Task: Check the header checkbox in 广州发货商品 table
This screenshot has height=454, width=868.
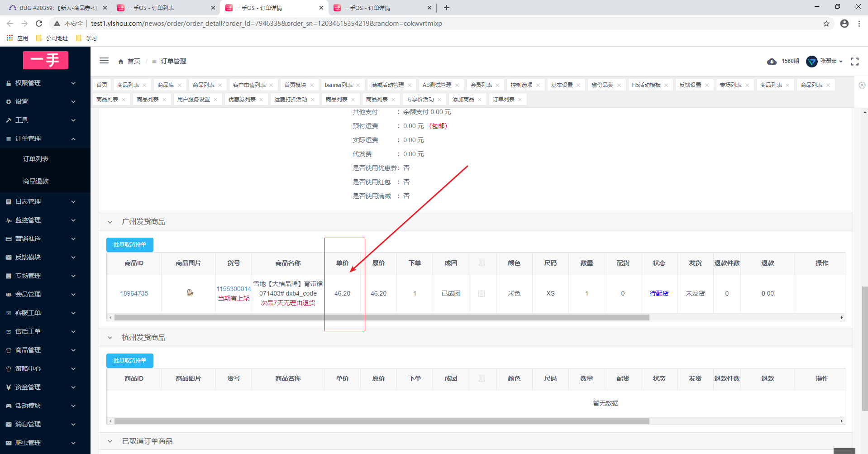Action: (x=482, y=263)
